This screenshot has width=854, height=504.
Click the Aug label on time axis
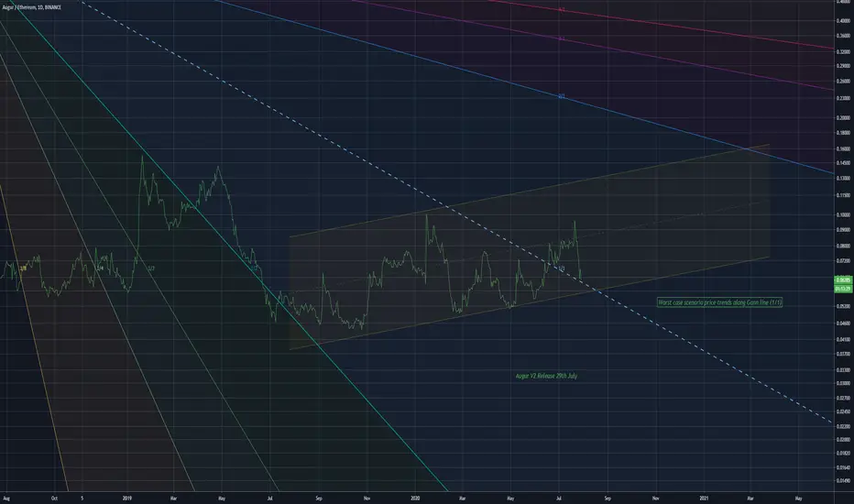pyautogui.click(x=6, y=498)
